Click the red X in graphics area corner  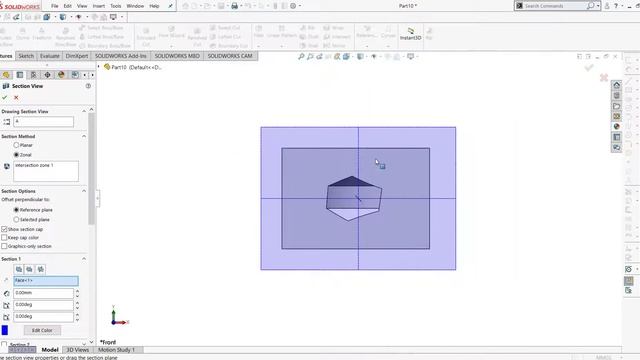coord(604,77)
